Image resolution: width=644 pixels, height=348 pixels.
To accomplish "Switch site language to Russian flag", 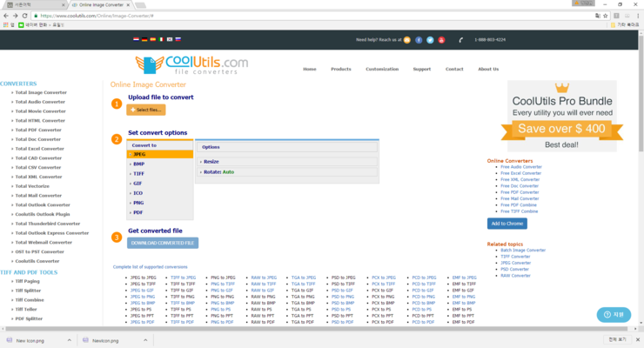I will (x=178, y=39).
